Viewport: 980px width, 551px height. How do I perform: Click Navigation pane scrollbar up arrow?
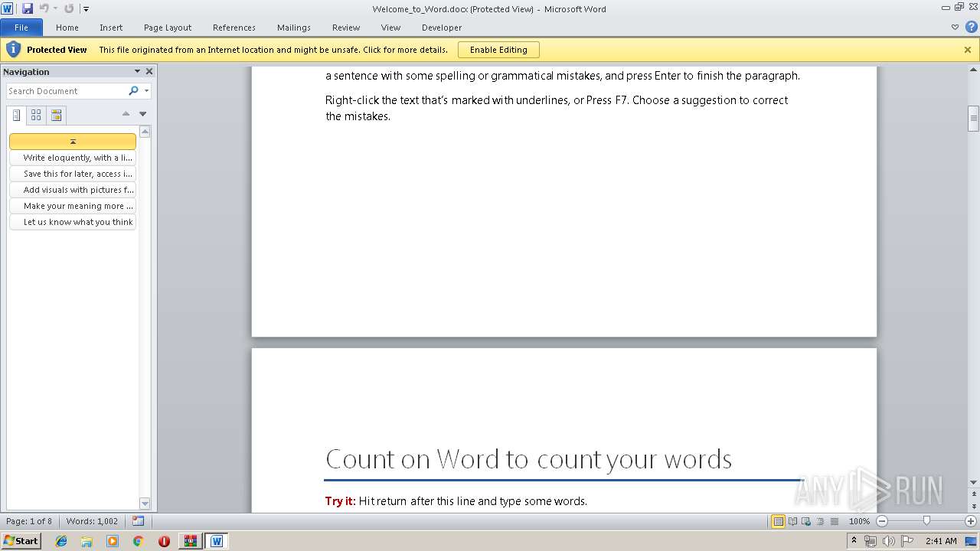coord(145,132)
